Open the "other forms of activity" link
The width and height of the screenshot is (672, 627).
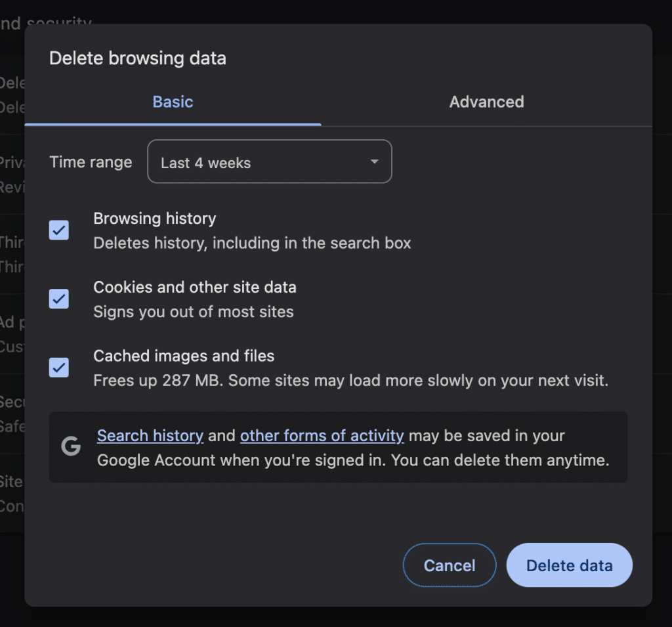pyautogui.click(x=322, y=435)
